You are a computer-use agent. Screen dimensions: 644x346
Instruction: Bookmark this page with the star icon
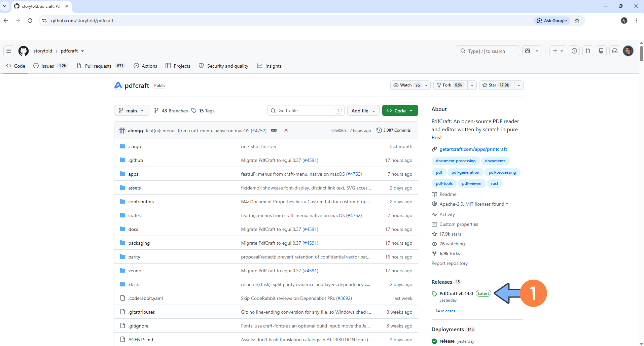pos(577,21)
